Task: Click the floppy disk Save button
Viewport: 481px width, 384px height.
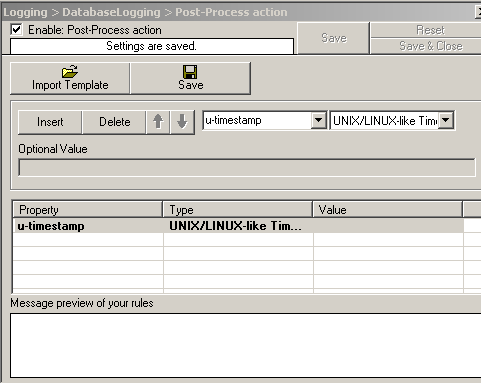Action: tap(190, 78)
